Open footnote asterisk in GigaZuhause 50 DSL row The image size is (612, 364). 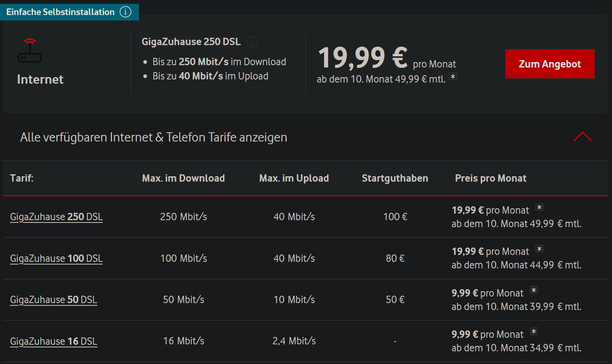pos(534,290)
